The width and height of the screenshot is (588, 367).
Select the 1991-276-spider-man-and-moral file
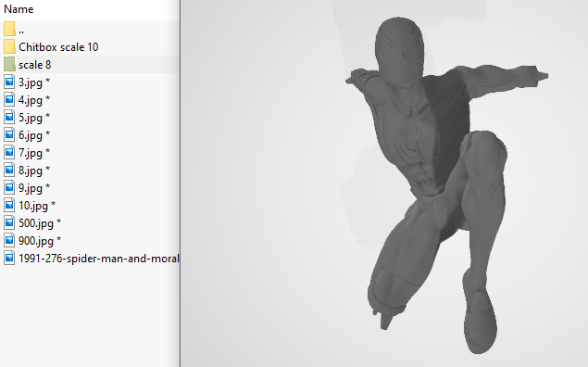click(x=99, y=259)
